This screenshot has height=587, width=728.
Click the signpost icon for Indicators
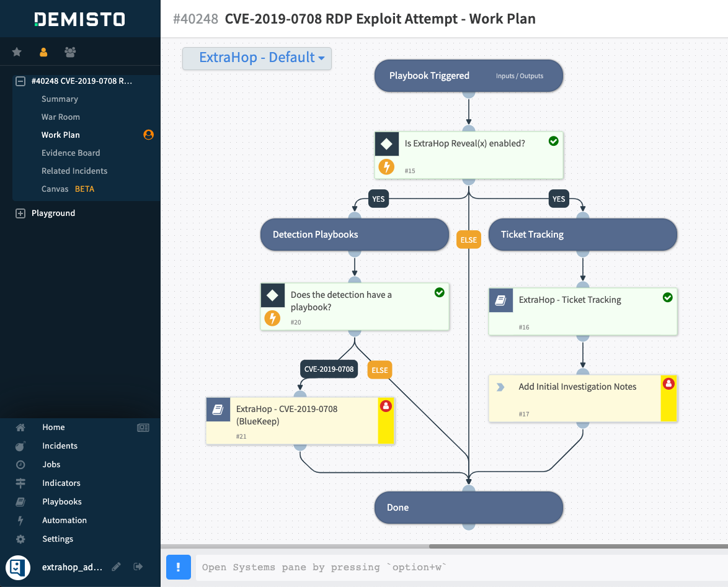(20, 483)
